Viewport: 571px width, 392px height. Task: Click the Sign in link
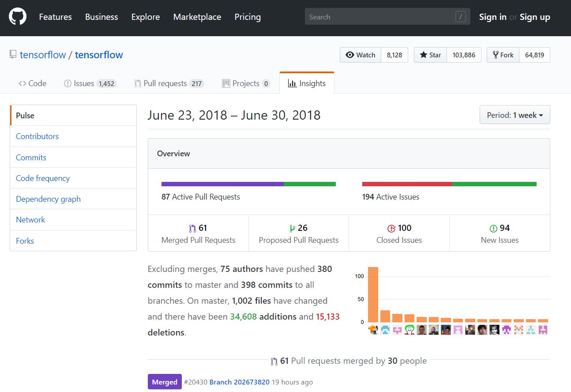pos(493,17)
